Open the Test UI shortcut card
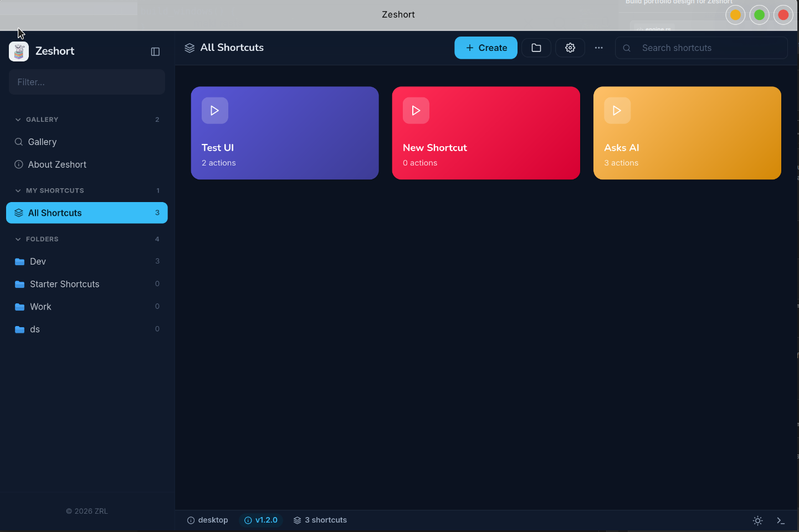The height and width of the screenshot is (532, 799). coord(285,133)
